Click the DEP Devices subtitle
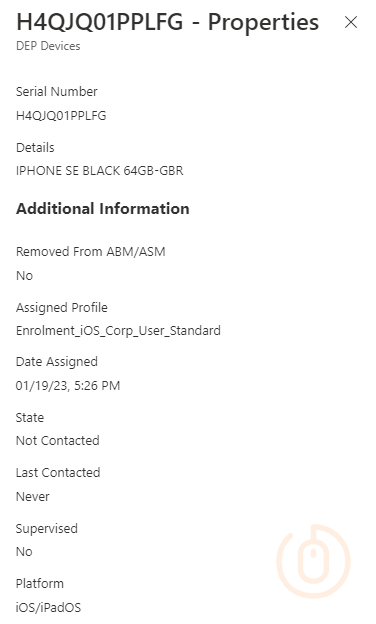The width and height of the screenshot is (376, 624). click(48, 46)
